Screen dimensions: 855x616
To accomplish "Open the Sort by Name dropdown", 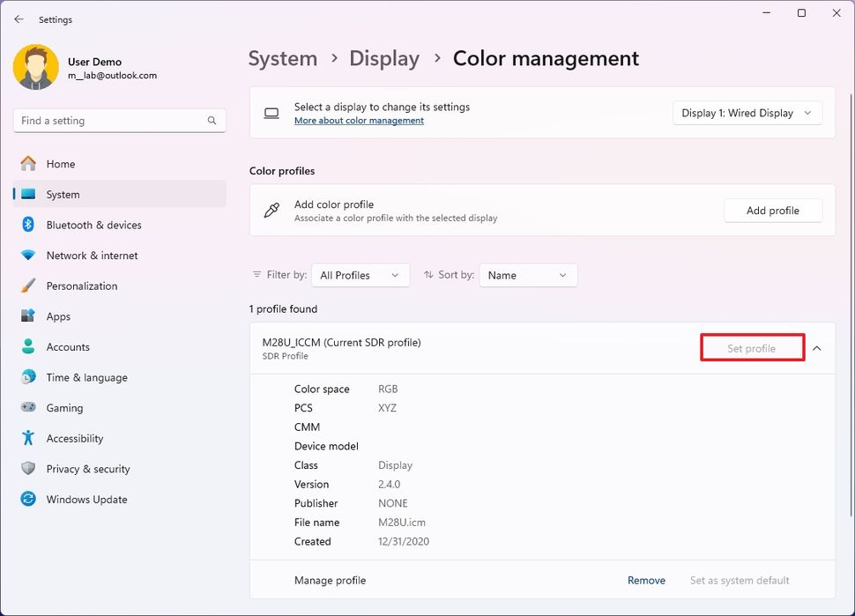I will tap(527, 275).
